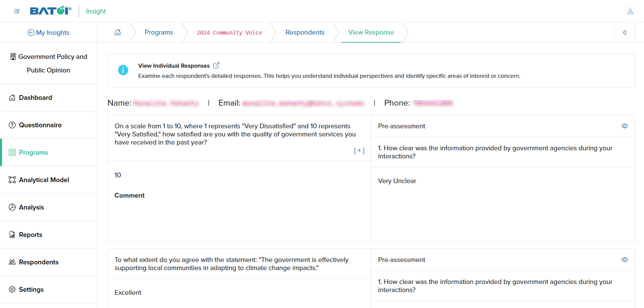Select Programs in the sidebar

point(49,152)
